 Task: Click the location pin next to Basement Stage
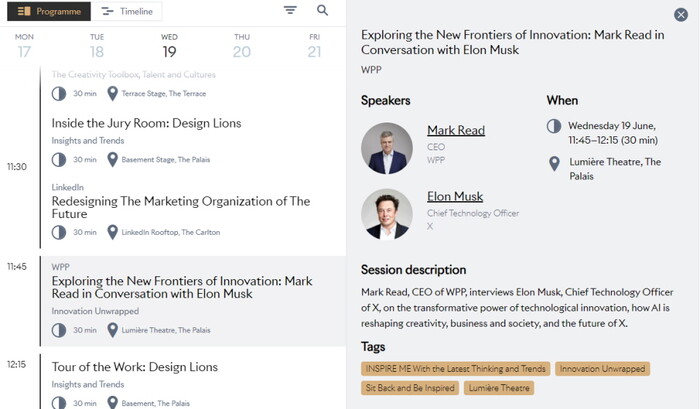pos(113,159)
